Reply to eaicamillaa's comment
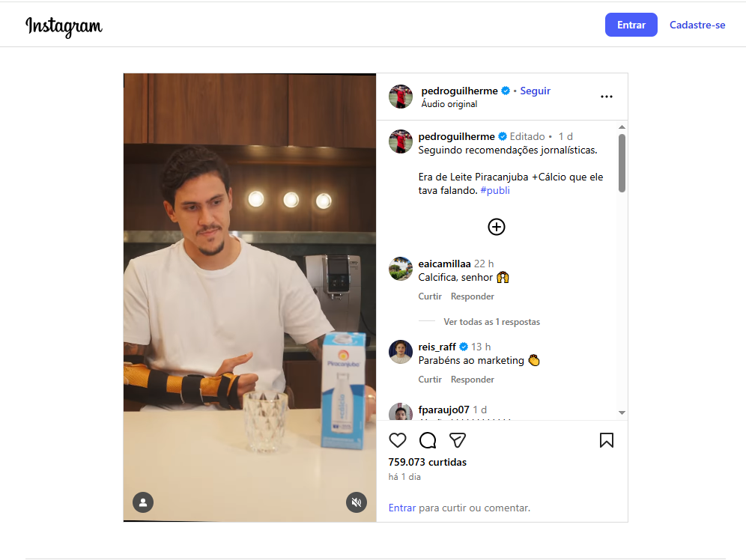The image size is (746, 560). pos(472,296)
